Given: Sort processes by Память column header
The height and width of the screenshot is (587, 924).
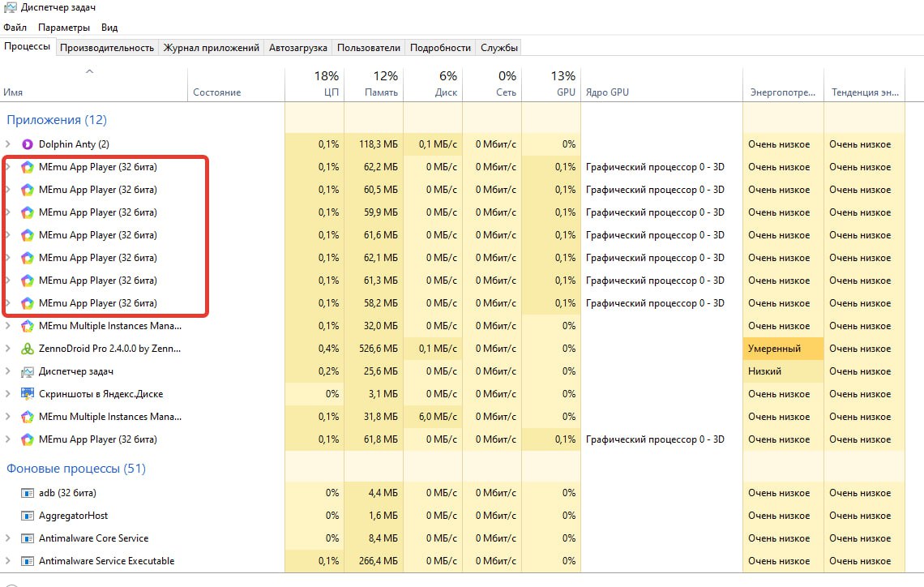Looking at the screenshot, I should pos(374,85).
